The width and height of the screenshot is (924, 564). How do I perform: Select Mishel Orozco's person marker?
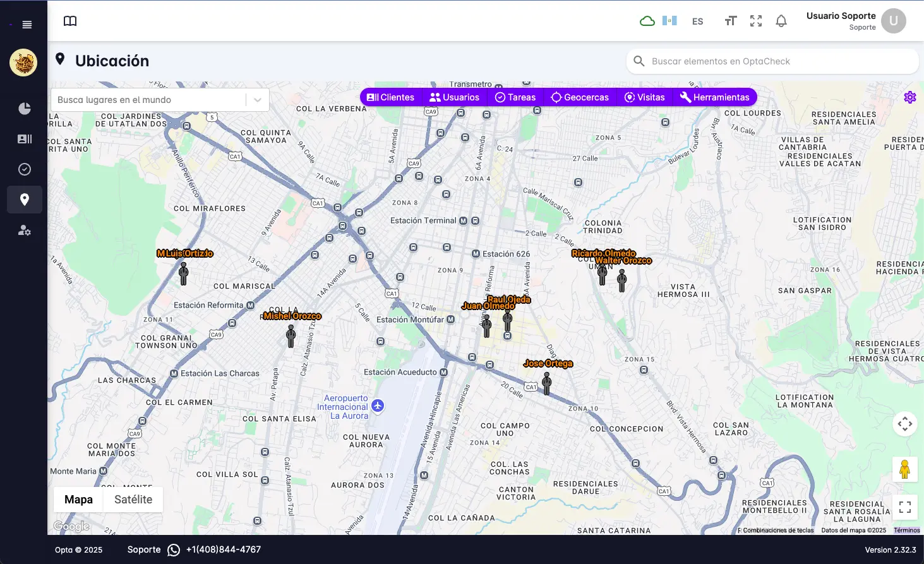click(291, 336)
